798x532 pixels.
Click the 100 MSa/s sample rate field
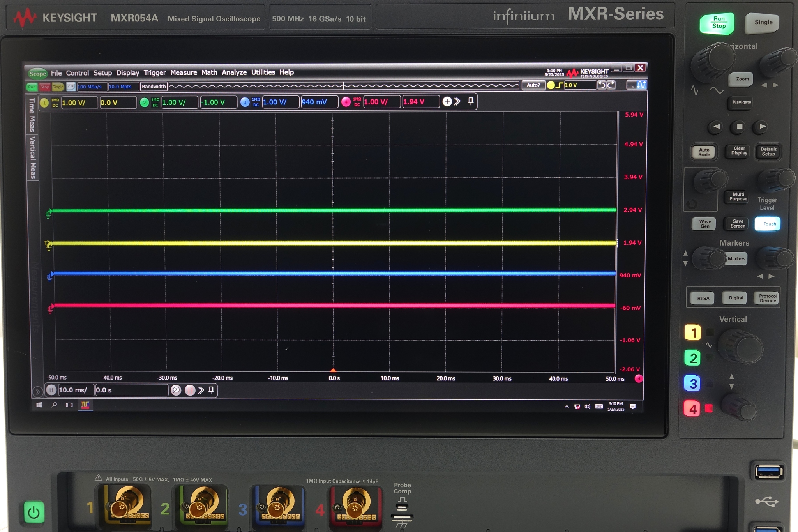pyautogui.click(x=92, y=87)
